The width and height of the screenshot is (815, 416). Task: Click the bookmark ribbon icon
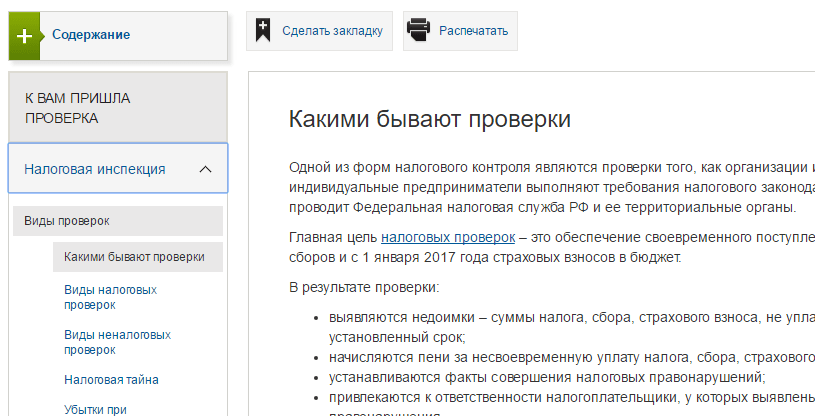[x=263, y=31]
